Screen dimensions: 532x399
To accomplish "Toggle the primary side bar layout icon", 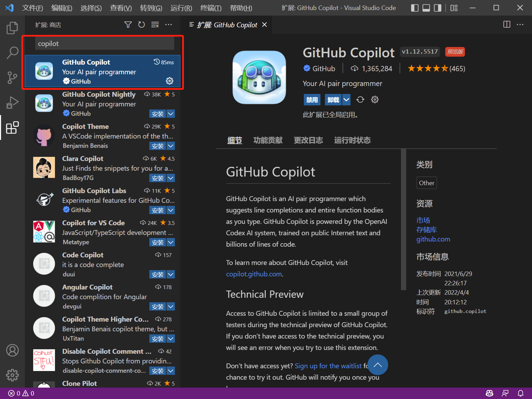I will coord(415,8).
